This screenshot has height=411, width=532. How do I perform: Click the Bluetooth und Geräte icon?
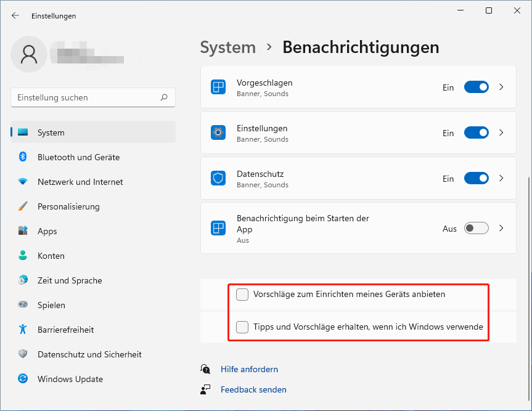[23, 157]
